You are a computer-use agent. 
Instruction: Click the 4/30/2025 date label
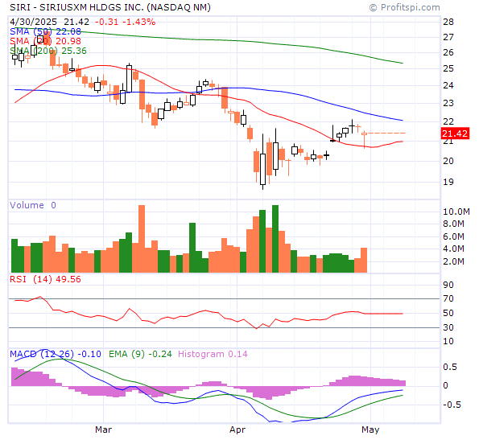coord(33,22)
